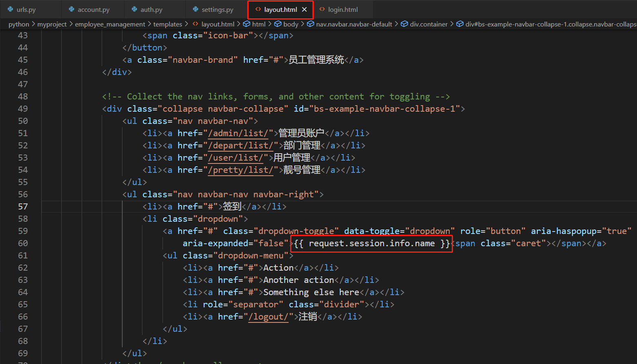Click the "icon-bar" class value on line 43
The height and width of the screenshot is (364, 637).
tap(228, 35)
